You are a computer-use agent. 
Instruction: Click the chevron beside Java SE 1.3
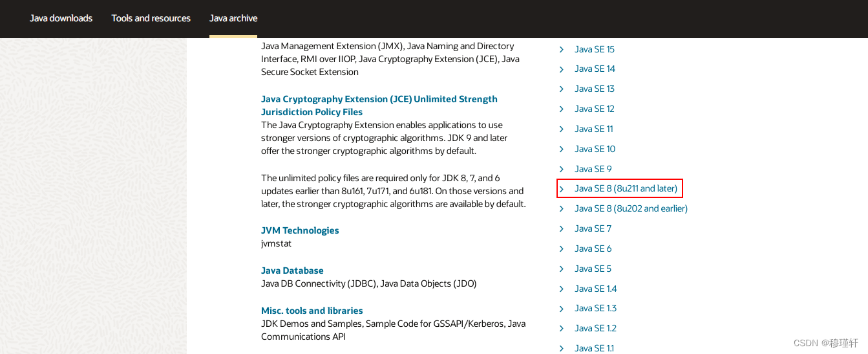561,308
